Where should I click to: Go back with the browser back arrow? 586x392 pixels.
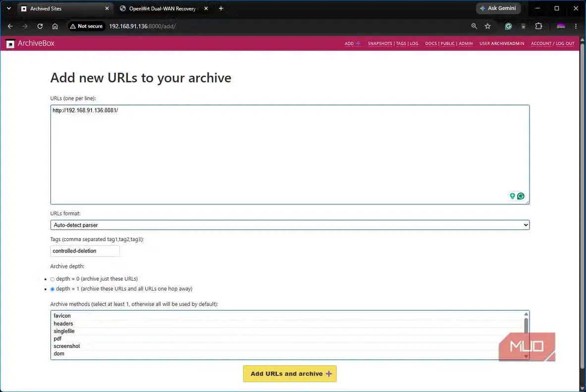[x=10, y=26]
